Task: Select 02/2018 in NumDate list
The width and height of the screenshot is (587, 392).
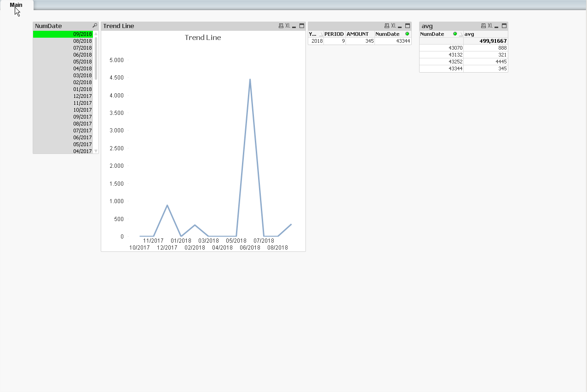Action: 63,82
